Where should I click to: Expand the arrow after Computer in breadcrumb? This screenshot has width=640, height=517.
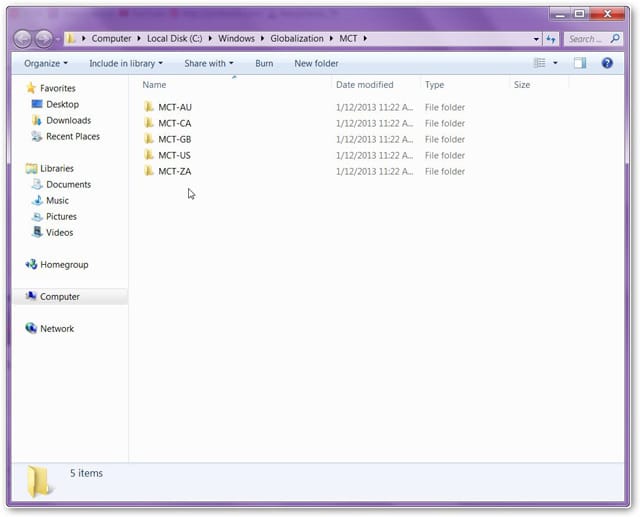point(139,38)
